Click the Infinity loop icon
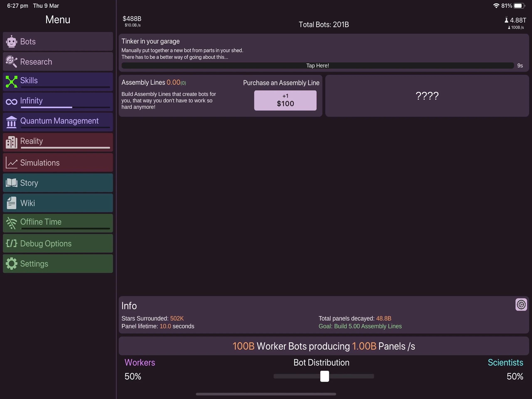This screenshot has height=399, width=532. tap(11, 101)
